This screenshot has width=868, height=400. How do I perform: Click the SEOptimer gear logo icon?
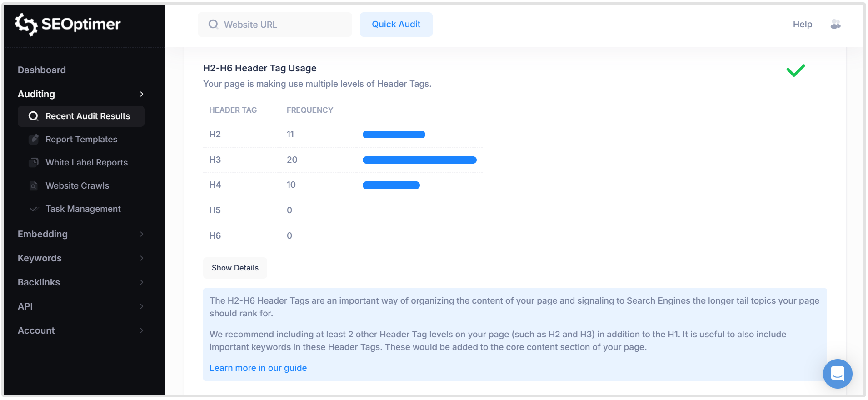click(x=26, y=24)
